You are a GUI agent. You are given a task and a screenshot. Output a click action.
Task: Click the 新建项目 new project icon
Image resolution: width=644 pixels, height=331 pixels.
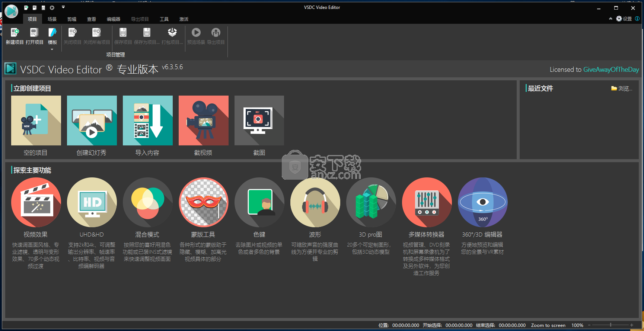tap(15, 33)
